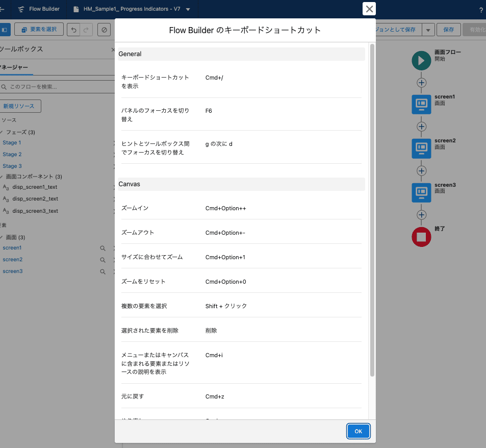Click the search magnifier icon in toolbox
The image size is (486, 448).
click(x=4, y=87)
